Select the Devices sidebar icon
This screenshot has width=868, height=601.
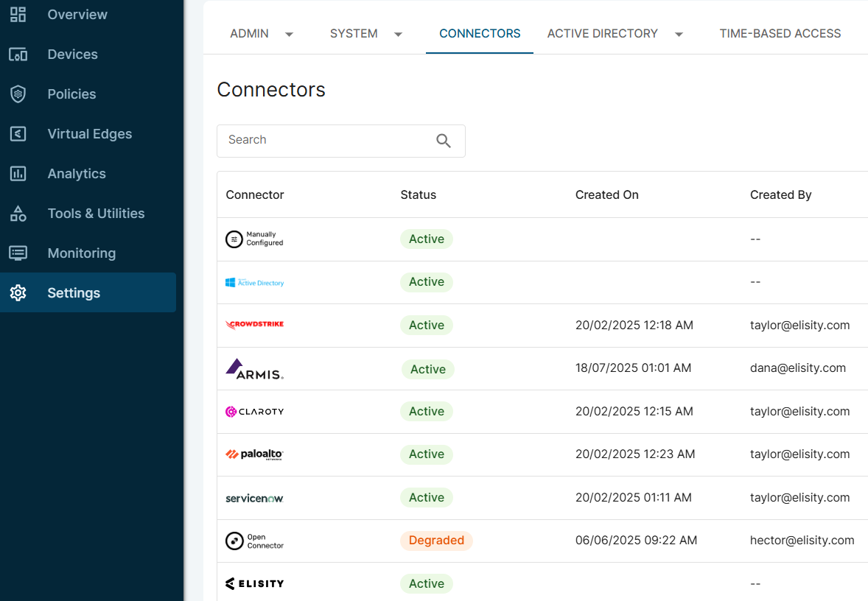18,54
